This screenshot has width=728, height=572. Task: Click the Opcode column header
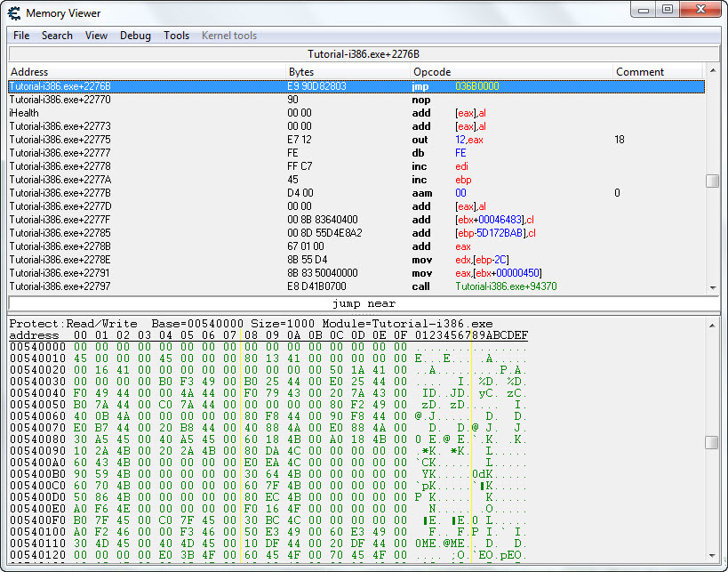(x=511, y=72)
